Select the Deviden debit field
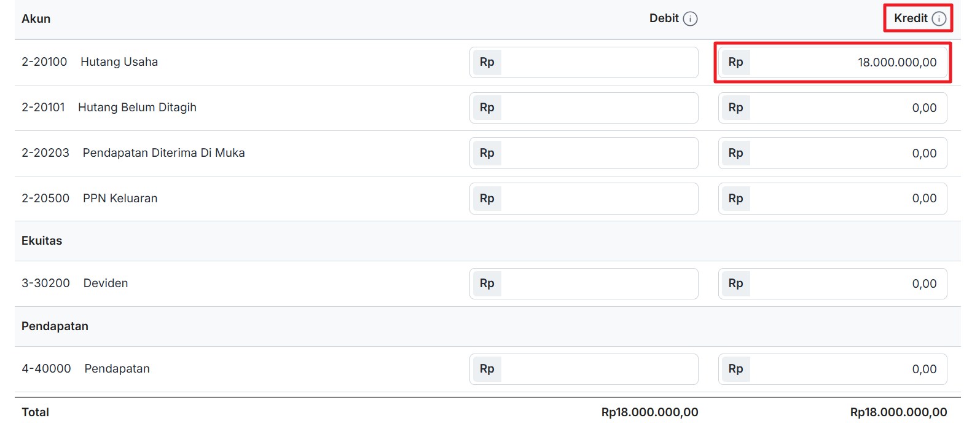This screenshot has width=980, height=423. (x=584, y=283)
